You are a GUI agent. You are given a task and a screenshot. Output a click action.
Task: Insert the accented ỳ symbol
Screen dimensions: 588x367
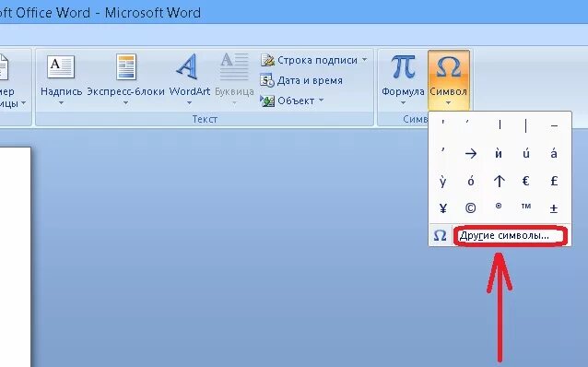tap(443, 182)
